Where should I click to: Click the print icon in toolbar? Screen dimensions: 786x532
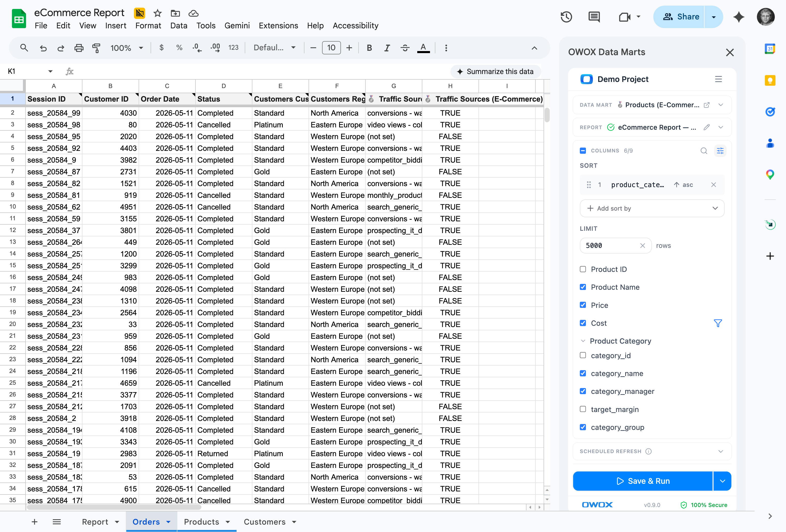coord(79,48)
